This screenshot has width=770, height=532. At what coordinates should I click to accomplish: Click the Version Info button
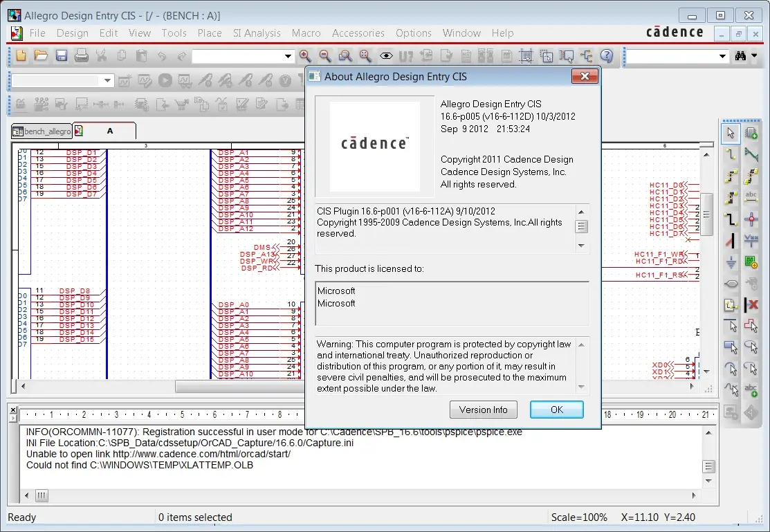click(483, 410)
